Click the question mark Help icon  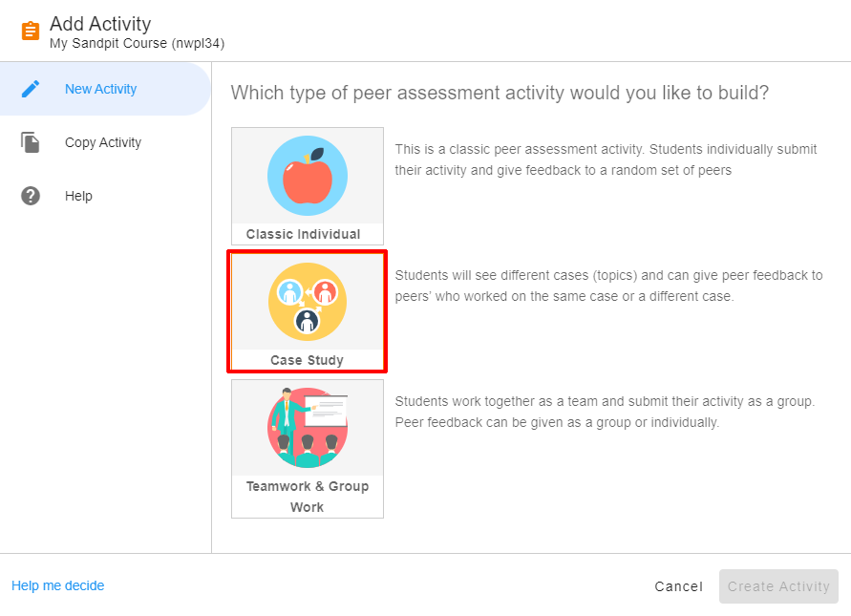(x=31, y=196)
